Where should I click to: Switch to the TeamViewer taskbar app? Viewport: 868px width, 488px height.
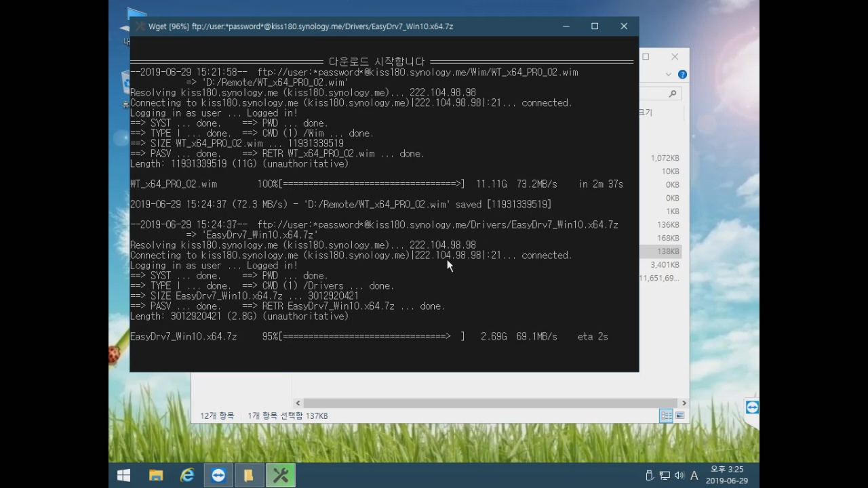point(218,476)
